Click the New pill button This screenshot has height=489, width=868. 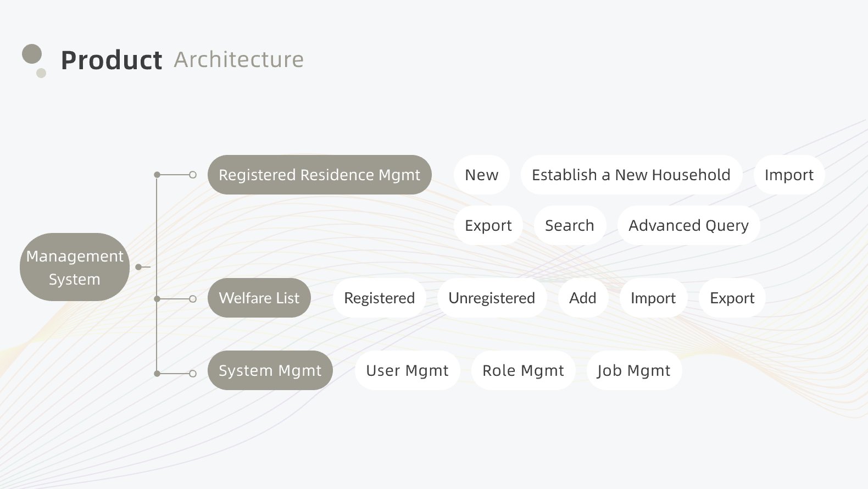tap(481, 175)
